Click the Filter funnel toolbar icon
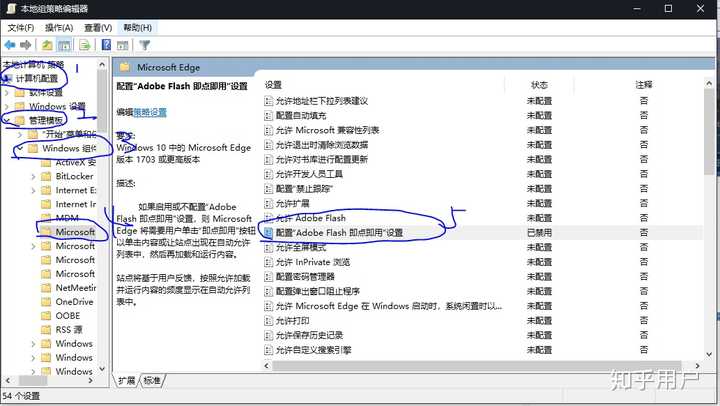 click(x=145, y=45)
